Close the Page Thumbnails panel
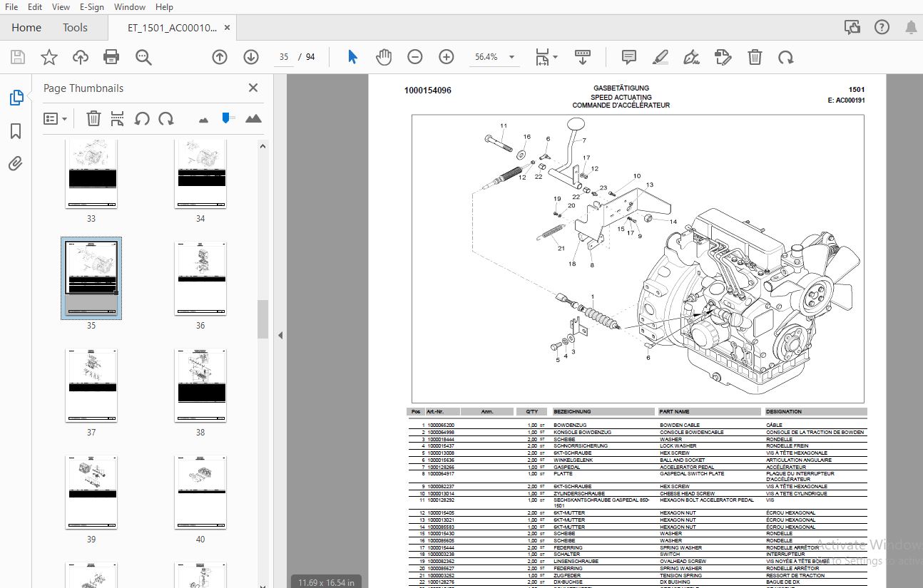923x588 pixels. [253, 88]
